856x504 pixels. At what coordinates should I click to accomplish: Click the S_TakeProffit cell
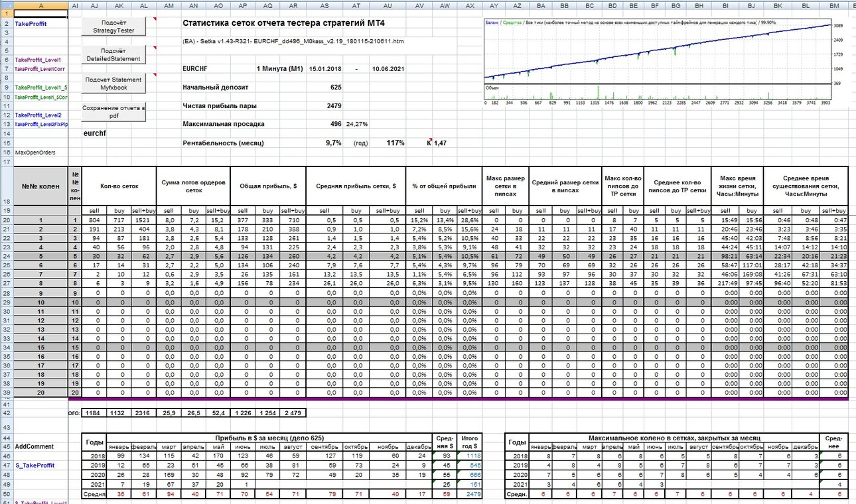pyautogui.click(x=40, y=466)
